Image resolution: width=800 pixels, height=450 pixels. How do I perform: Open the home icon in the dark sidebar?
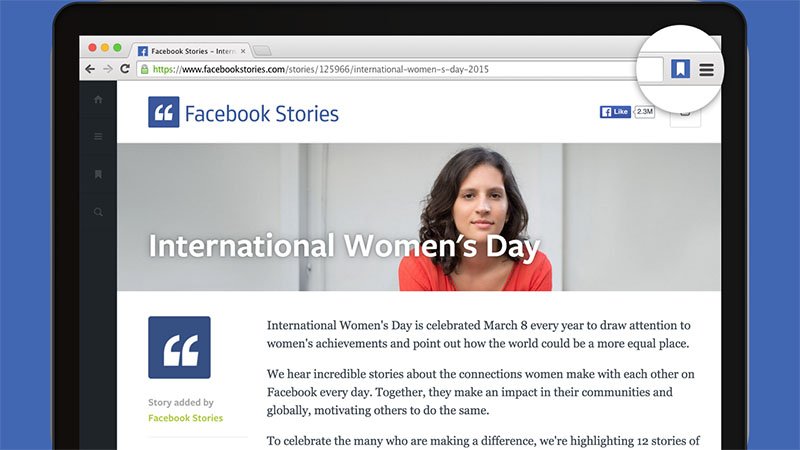[x=98, y=99]
